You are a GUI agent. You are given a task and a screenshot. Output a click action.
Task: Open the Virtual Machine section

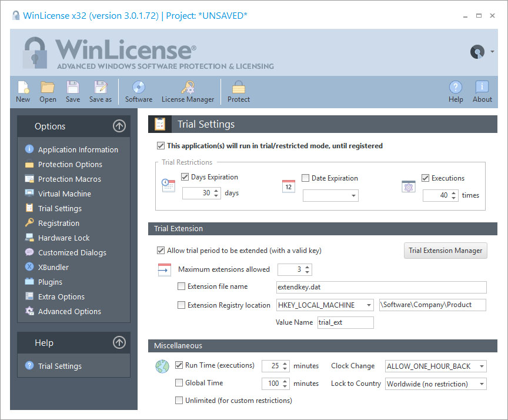click(65, 194)
